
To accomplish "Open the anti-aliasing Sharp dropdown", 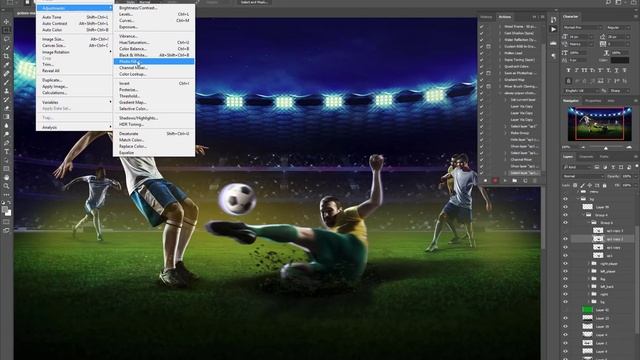I will pos(620,91).
